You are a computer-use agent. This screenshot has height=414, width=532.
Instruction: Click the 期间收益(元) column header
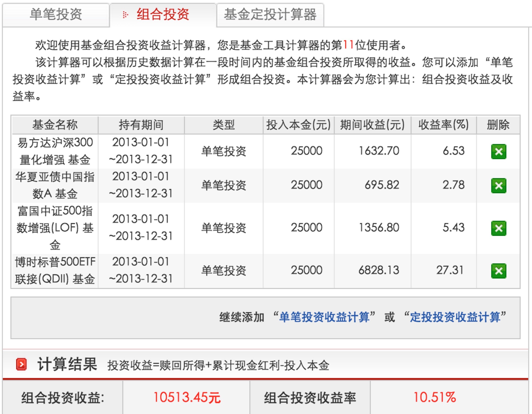pyautogui.click(x=372, y=125)
